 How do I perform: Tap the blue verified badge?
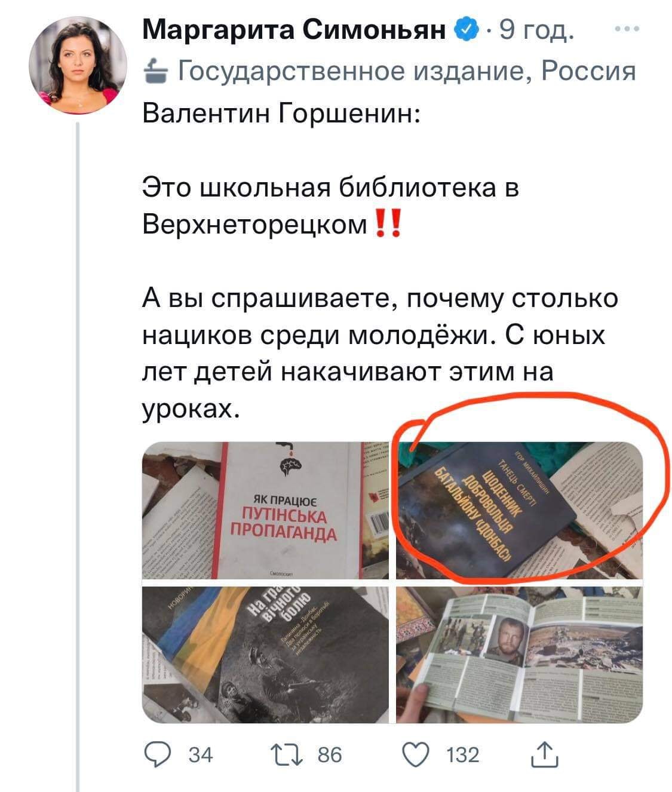click(x=466, y=28)
